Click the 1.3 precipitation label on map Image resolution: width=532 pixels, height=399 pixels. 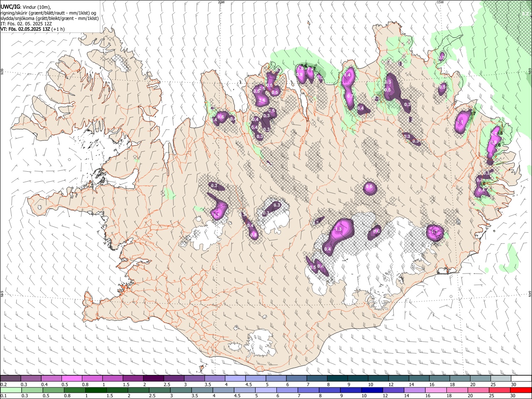click(338, 229)
